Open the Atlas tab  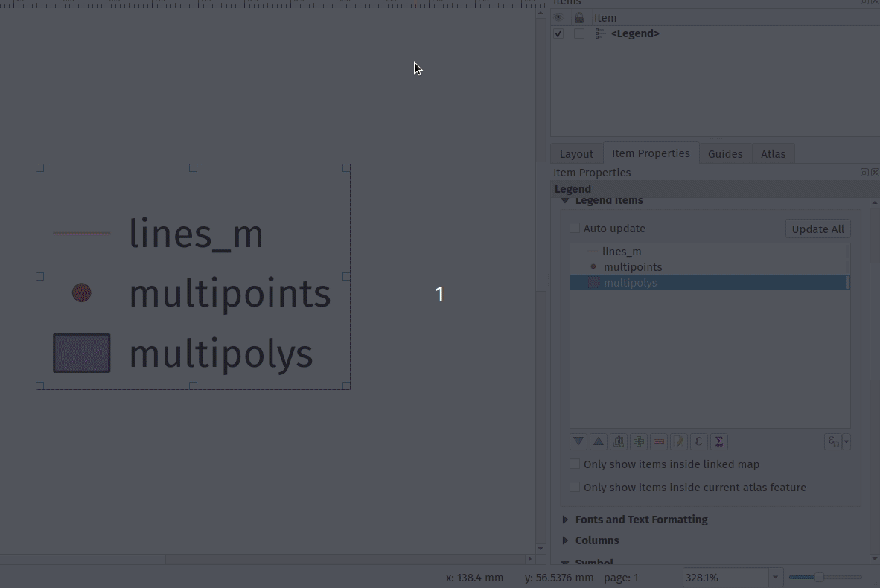click(773, 154)
